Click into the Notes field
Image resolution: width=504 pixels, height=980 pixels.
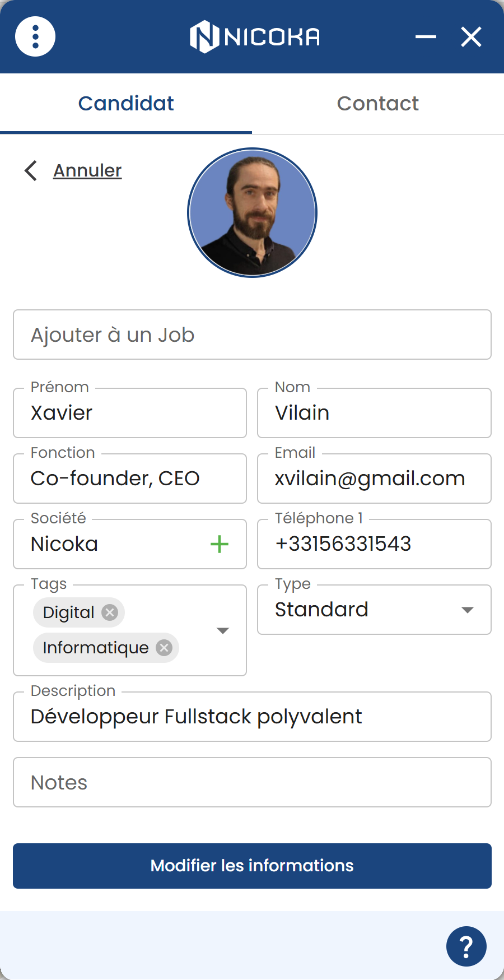(x=252, y=783)
